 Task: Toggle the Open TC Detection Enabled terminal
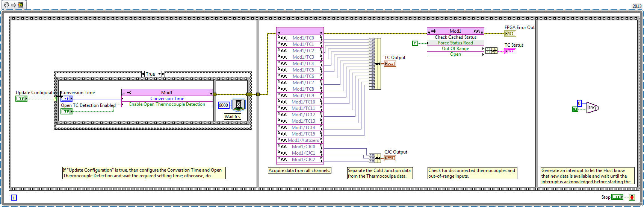[67, 111]
